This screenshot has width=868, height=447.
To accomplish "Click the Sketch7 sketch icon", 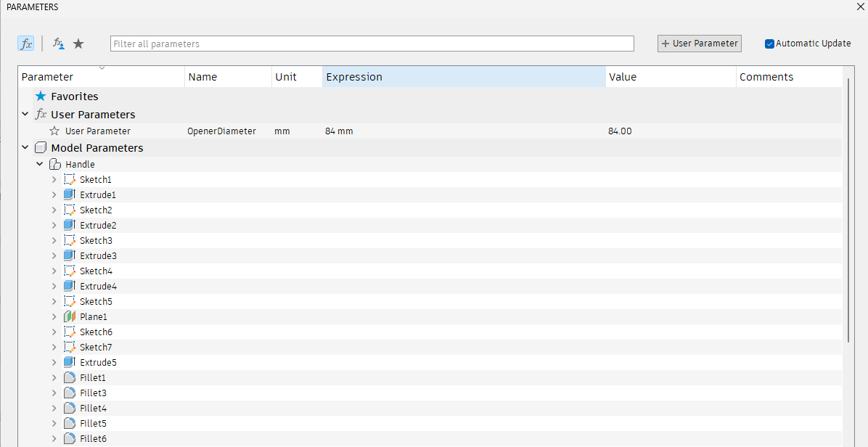I will pyautogui.click(x=69, y=347).
